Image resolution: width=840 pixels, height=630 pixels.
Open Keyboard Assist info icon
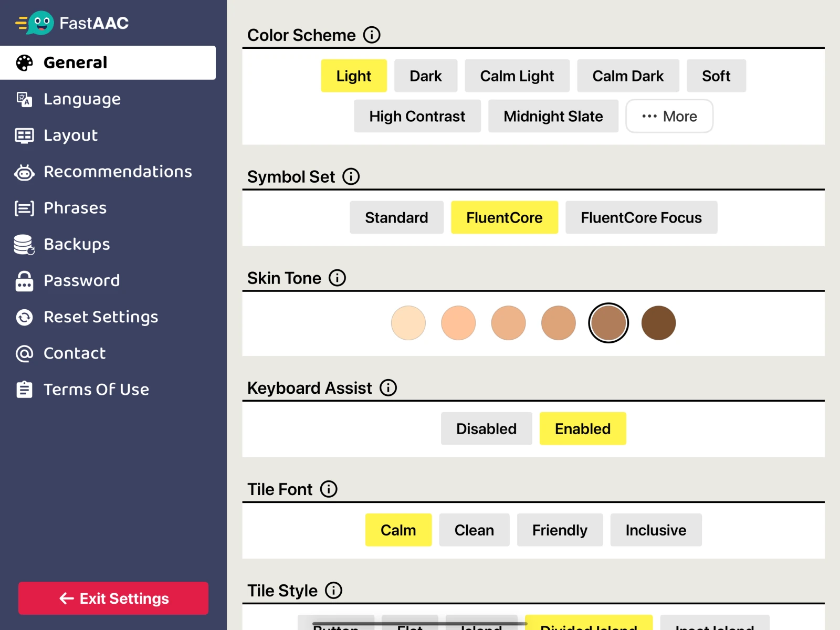click(x=388, y=387)
